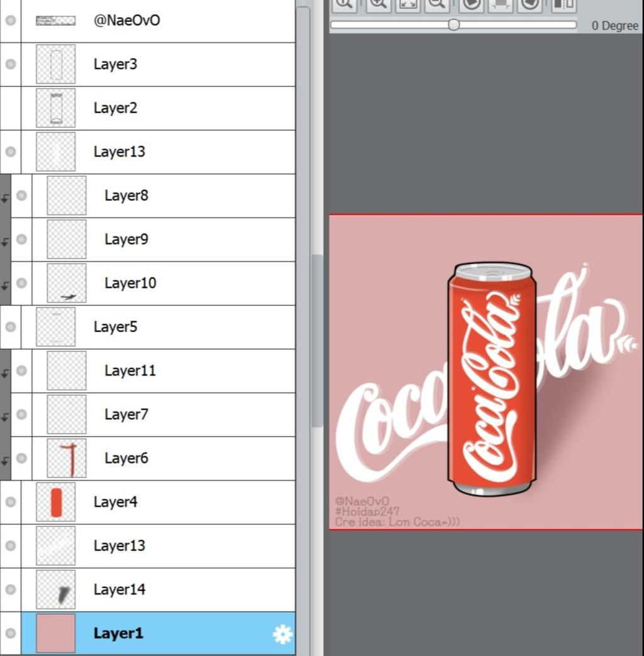644x656 pixels.
Task: Select the "Layer10" name text
Action: point(130,283)
